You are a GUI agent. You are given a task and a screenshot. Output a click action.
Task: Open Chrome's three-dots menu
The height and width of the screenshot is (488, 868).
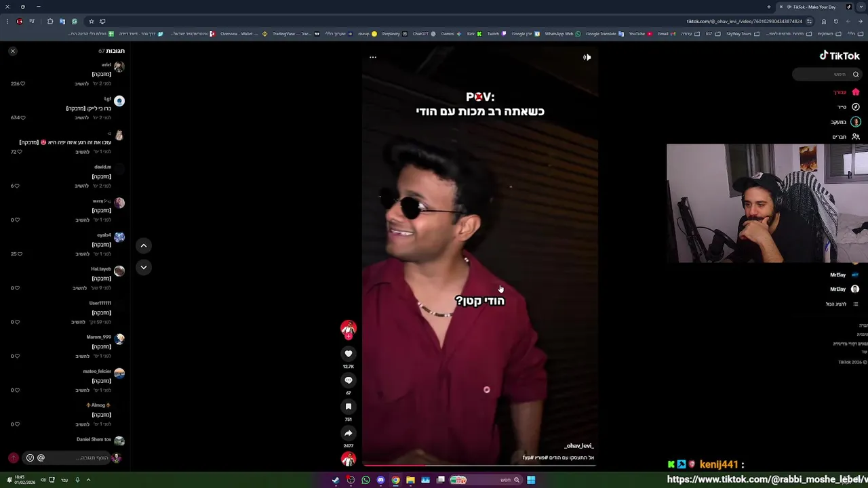(x=7, y=21)
